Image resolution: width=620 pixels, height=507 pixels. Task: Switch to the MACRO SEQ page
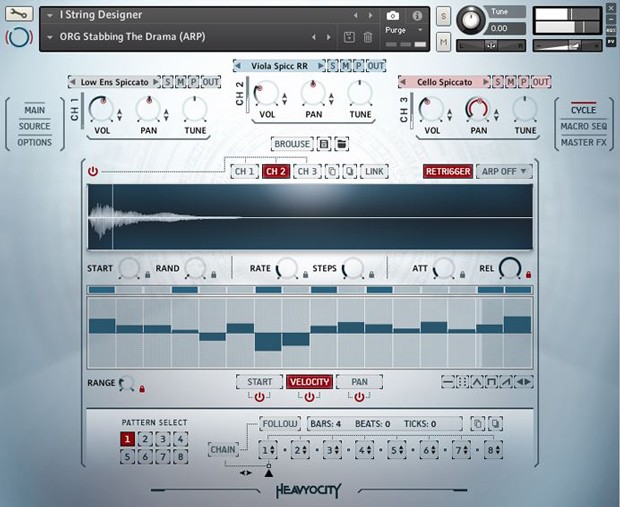584,126
